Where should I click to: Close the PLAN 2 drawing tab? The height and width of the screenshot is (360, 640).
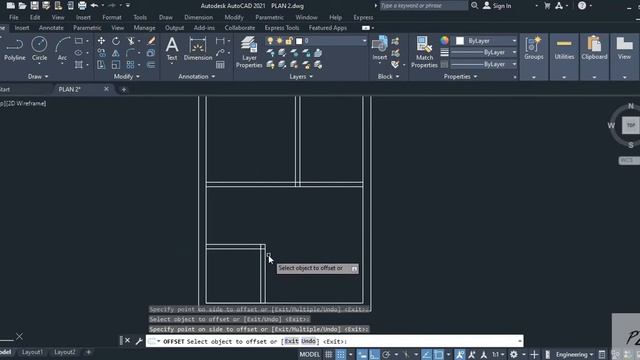tap(106, 89)
